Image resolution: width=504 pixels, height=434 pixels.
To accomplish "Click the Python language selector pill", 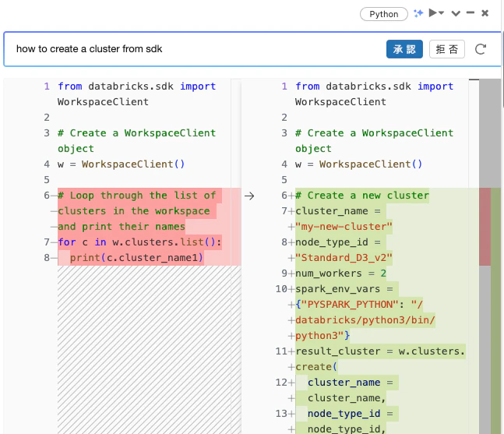I will [x=383, y=14].
